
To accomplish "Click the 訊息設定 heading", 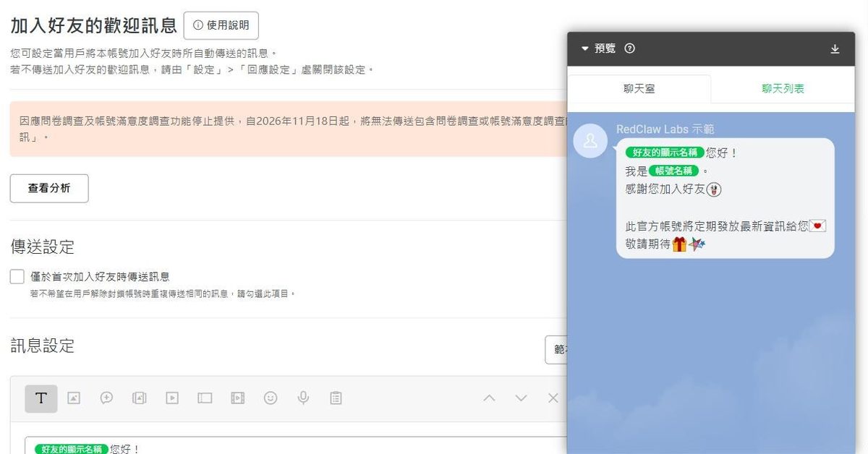I will (x=43, y=346).
